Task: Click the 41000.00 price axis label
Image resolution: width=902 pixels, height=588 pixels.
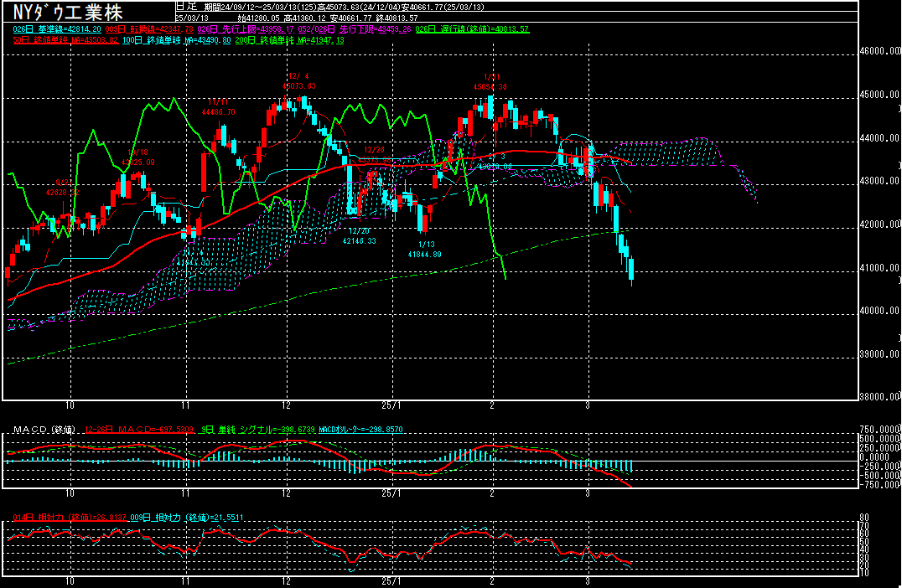Action: (879, 268)
